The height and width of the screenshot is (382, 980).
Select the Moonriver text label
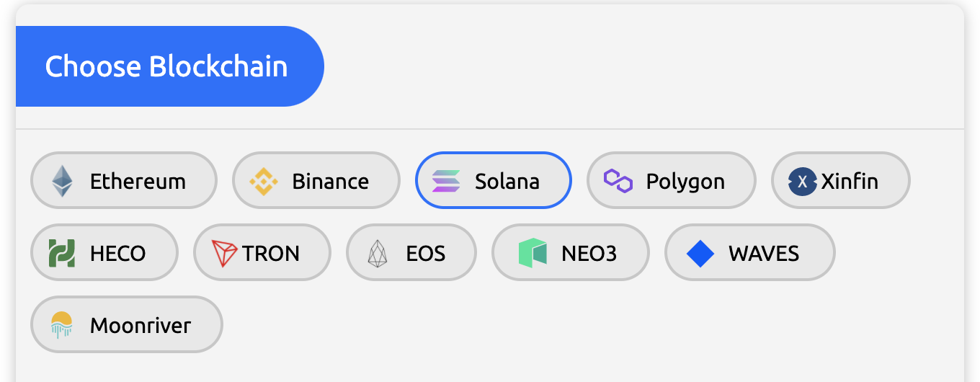coord(141,325)
